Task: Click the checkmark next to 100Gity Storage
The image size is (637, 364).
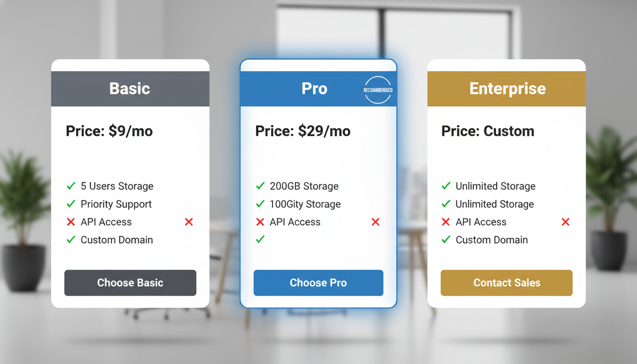Action: click(x=260, y=204)
